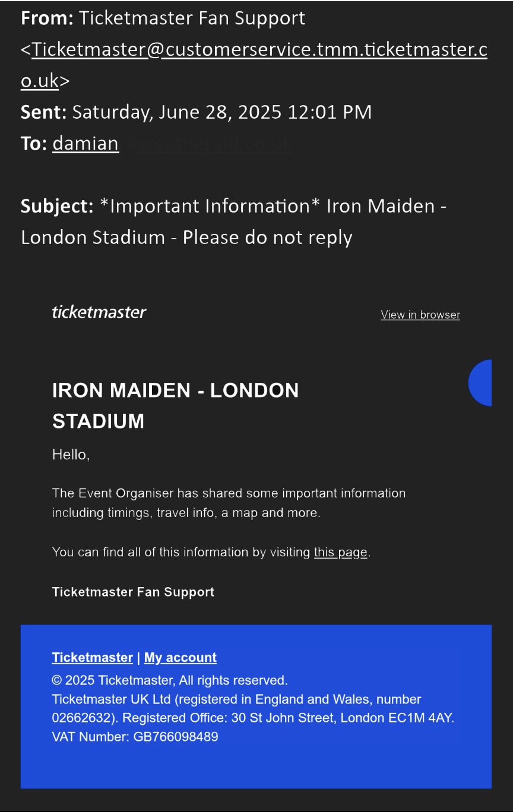Screen dimensions: 513x812
Task: Click the ticketmaster logo in email header
Action: [99, 312]
